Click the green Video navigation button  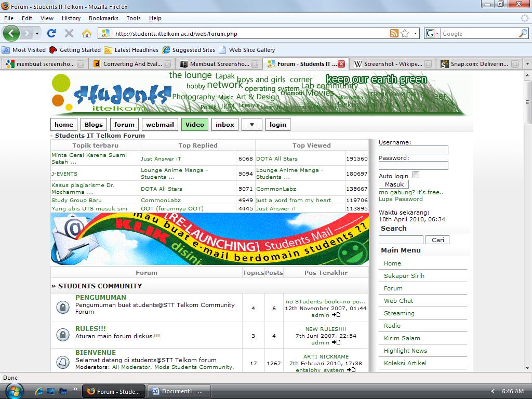[x=195, y=125]
